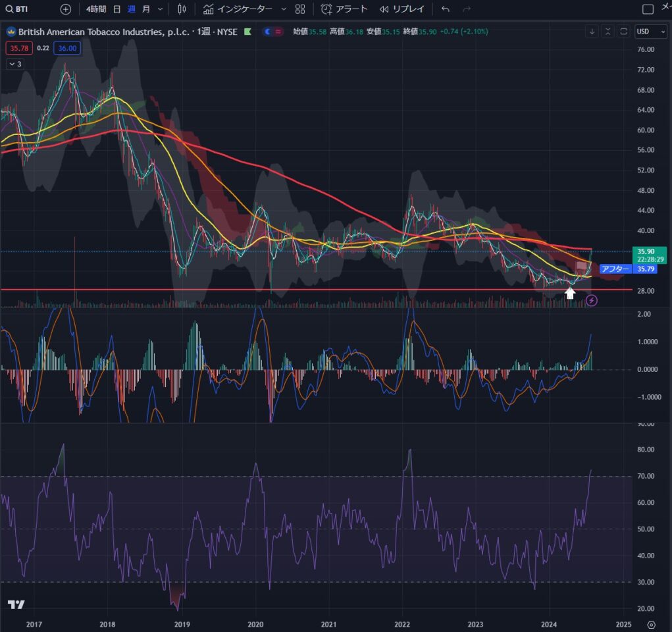The width and height of the screenshot is (672, 632).
Task: Expand the time interval dropdown arrow
Action: point(161,9)
